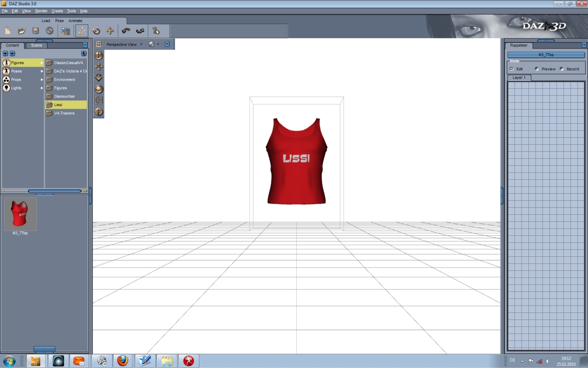Open the Environment folder
This screenshot has height=368, width=588.
pyautogui.click(x=66, y=79)
